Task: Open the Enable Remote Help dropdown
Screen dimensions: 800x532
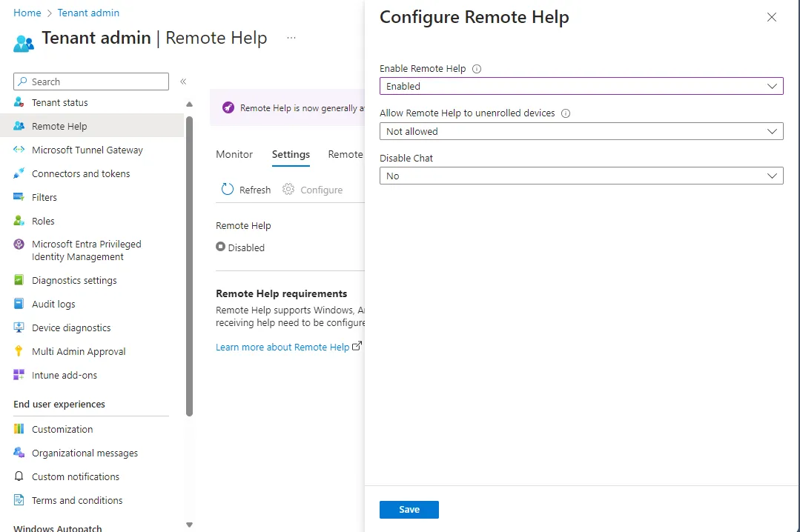Action: click(x=581, y=86)
